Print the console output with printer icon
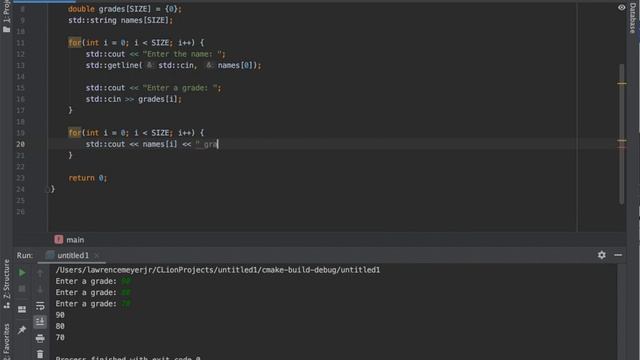Viewport: 640px width, 360px height. pyautogui.click(x=40, y=338)
